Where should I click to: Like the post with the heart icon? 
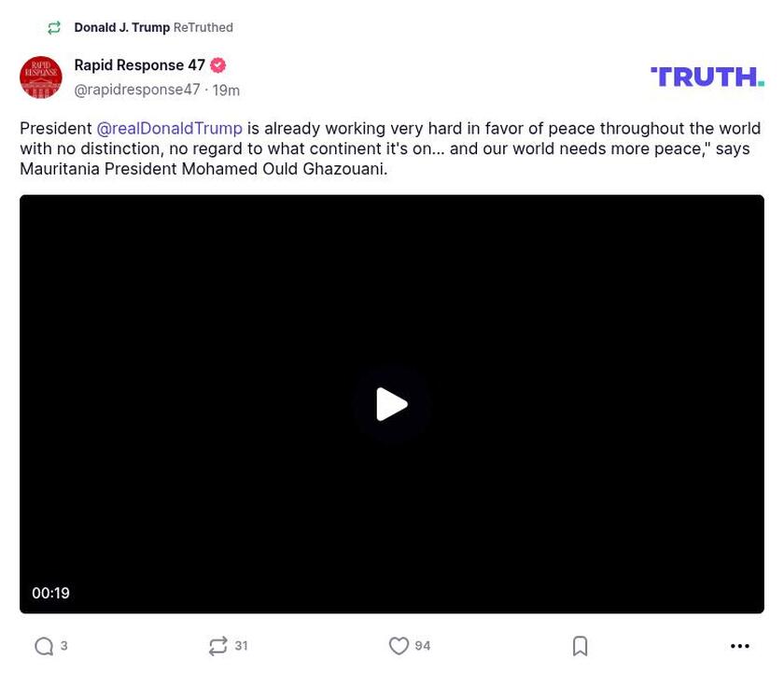point(399,646)
